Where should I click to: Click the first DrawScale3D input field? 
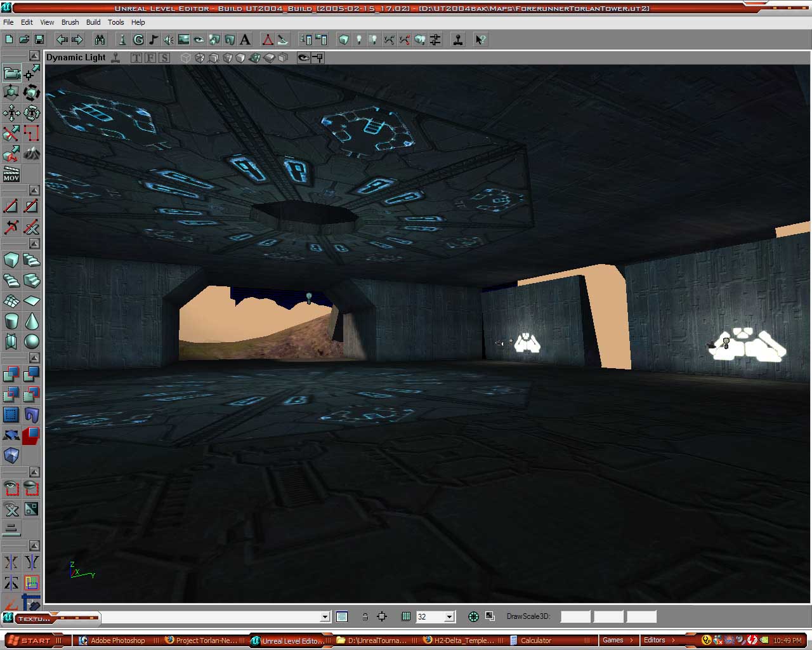click(x=575, y=616)
